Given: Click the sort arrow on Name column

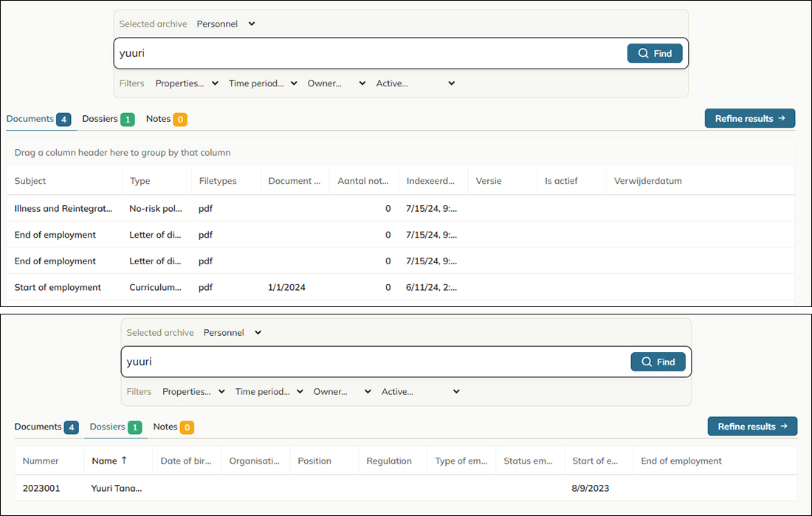Looking at the screenshot, I should tap(124, 460).
